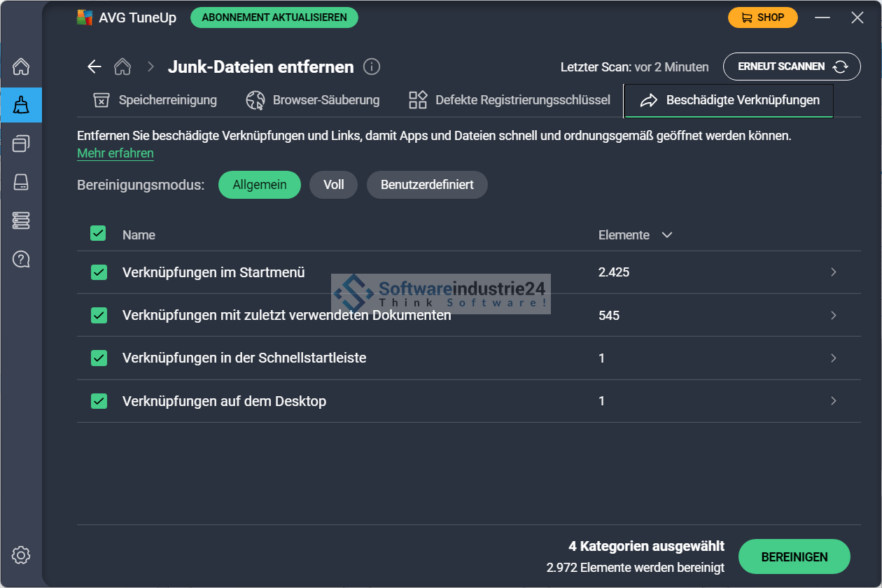Click the info icon next to Junk-Dateien entfernen
Viewport: 882px width, 588px height.
coord(372,66)
